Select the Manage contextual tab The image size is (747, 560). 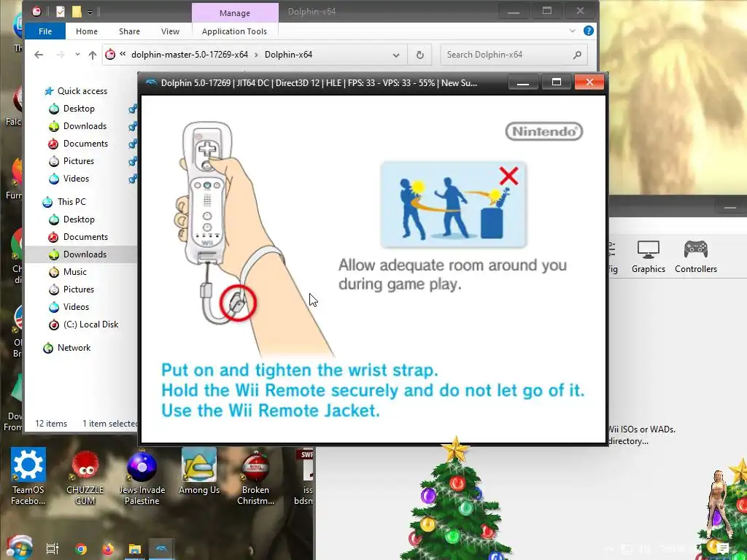click(x=235, y=13)
